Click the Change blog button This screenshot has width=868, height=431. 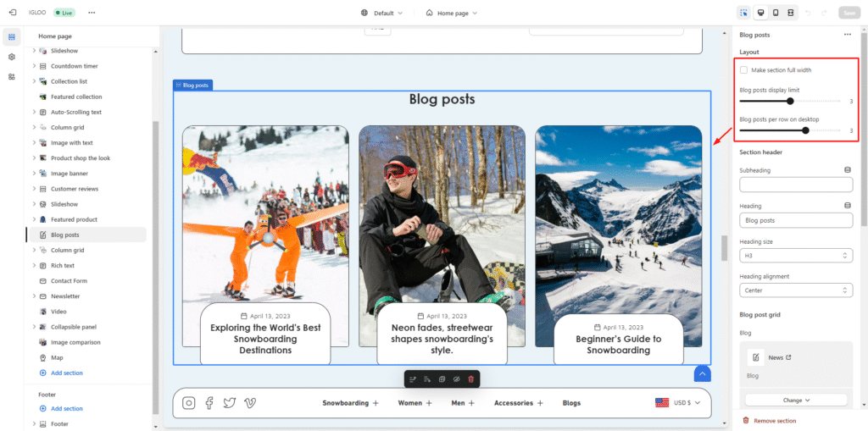795,400
